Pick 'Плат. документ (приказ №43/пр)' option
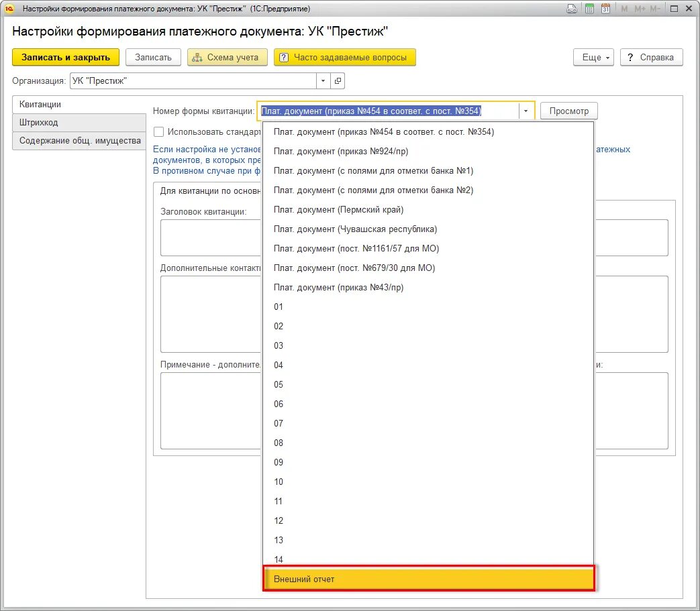Image resolution: width=700 pixels, height=611 pixels. pyautogui.click(x=429, y=288)
